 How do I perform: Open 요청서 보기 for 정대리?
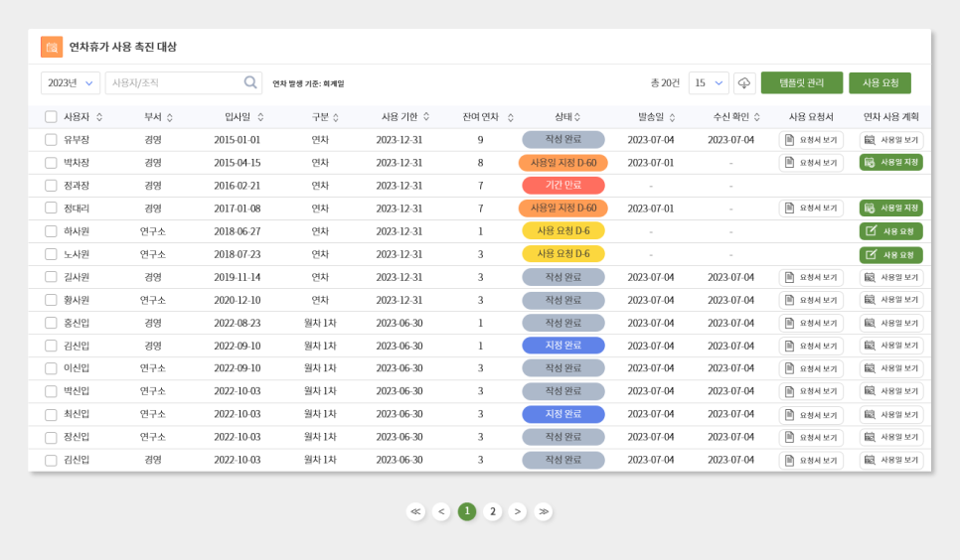pyautogui.click(x=811, y=209)
